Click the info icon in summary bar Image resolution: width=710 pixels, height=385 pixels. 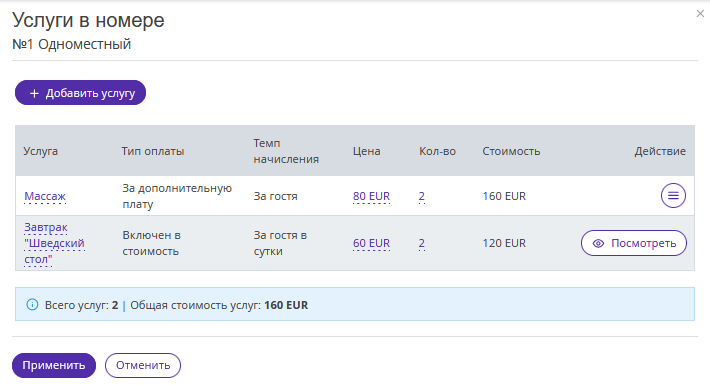point(32,304)
